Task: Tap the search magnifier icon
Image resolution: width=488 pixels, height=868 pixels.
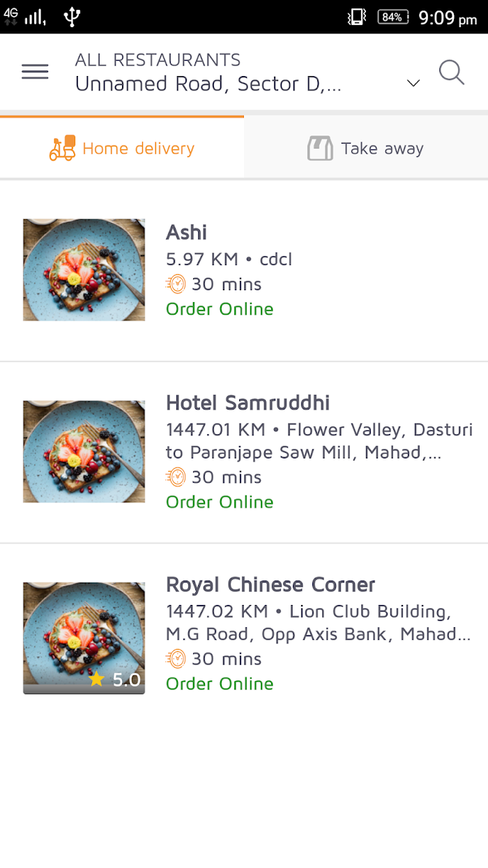Action: pyautogui.click(x=452, y=73)
